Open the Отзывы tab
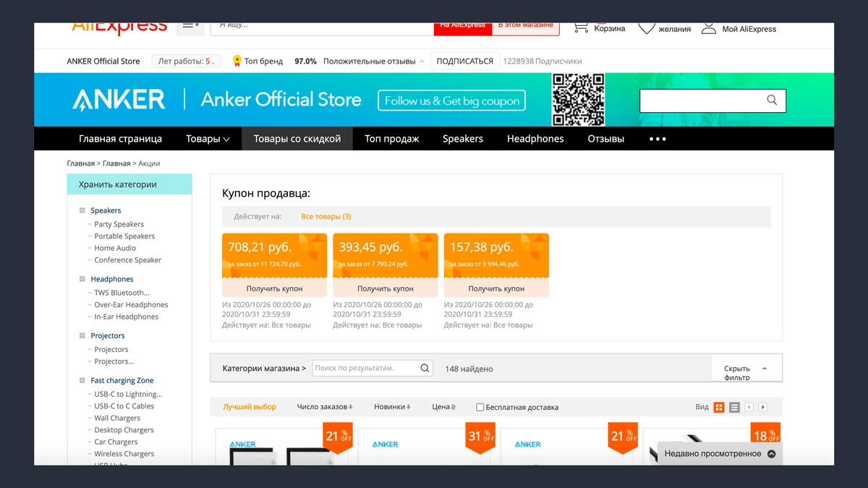Viewport: 868px width, 488px height. (x=606, y=139)
